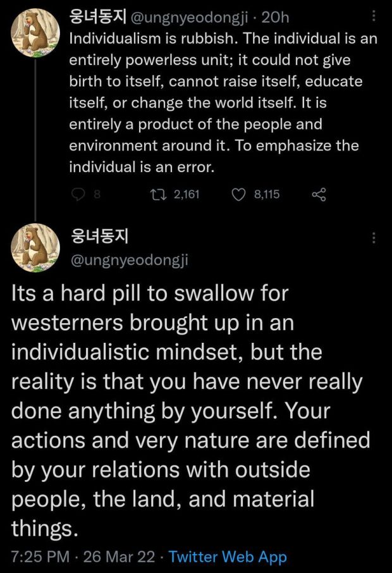Click the reply count of 8
Image resolution: width=392 pixels, height=573 pixels.
(97, 195)
